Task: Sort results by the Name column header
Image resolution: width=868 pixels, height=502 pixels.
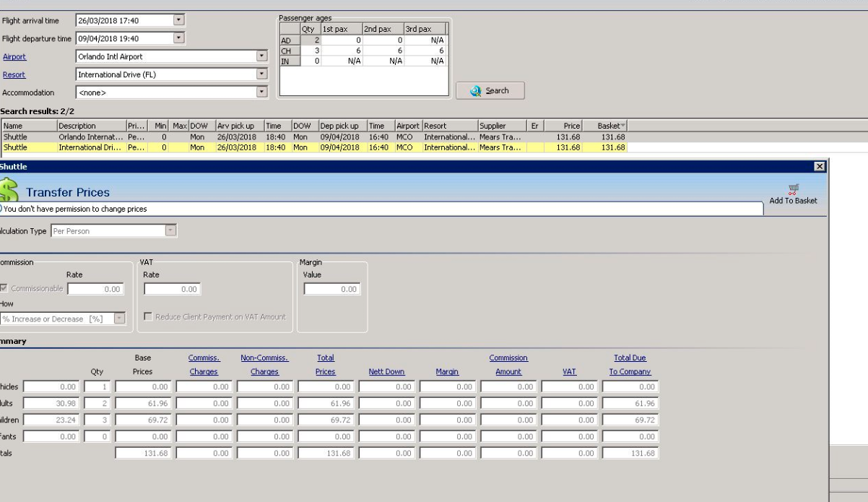Action: pos(28,126)
